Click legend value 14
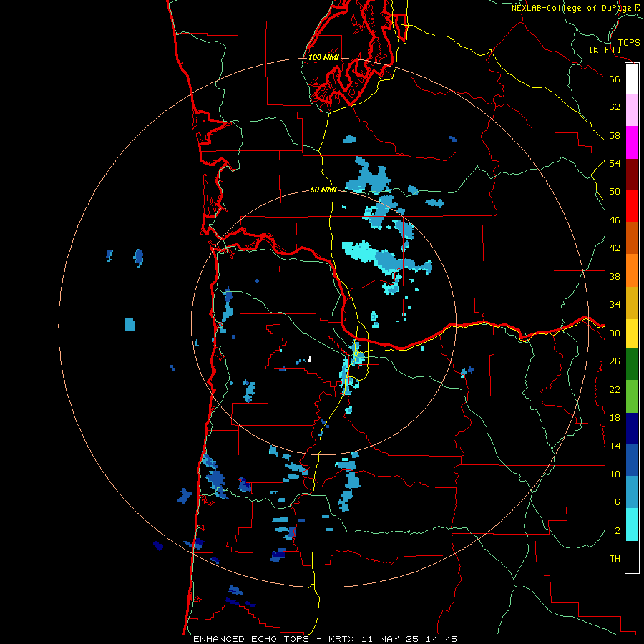This screenshot has height=644, width=644. [x=615, y=446]
